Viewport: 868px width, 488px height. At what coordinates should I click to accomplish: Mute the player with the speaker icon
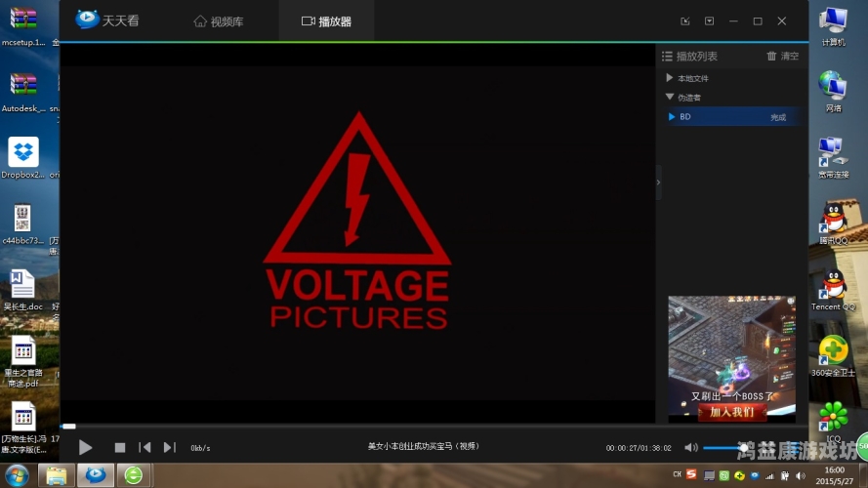tap(690, 447)
